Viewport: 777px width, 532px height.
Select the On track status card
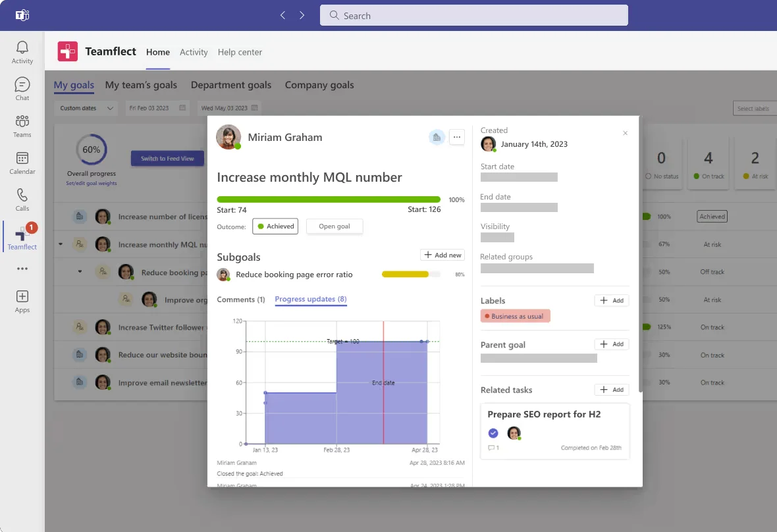click(x=709, y=164)
